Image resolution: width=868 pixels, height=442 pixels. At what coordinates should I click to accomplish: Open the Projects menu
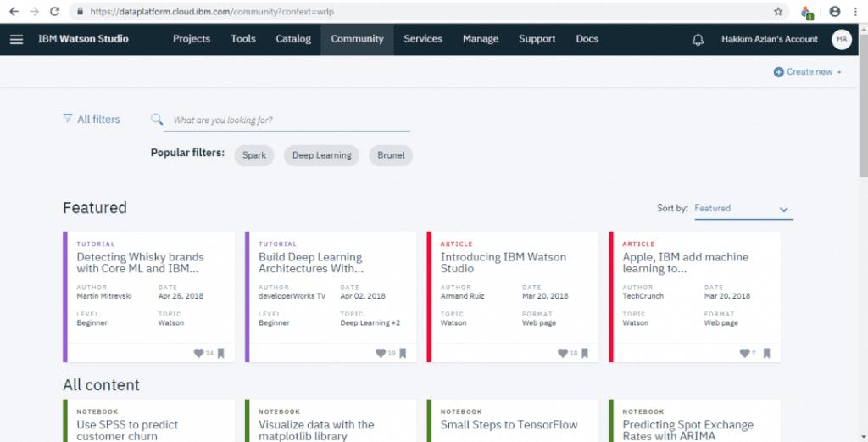[x=192, y=39]
